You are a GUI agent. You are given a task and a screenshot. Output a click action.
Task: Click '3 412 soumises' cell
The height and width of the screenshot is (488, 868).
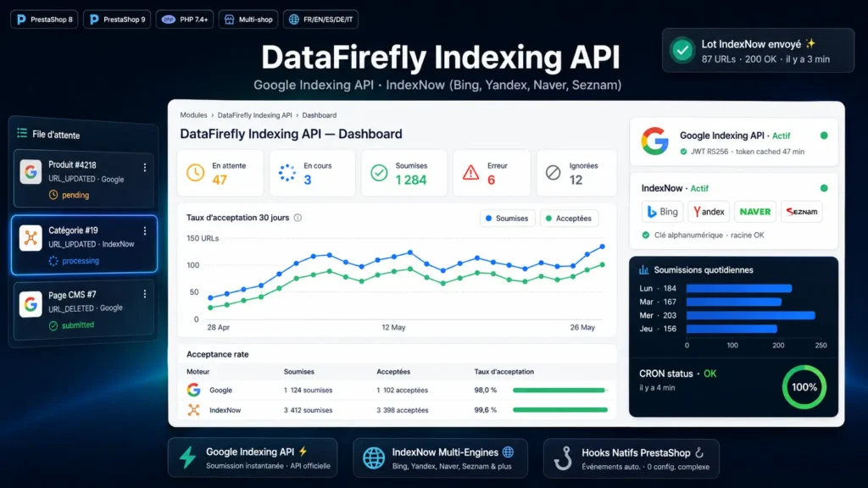[308, 410]
